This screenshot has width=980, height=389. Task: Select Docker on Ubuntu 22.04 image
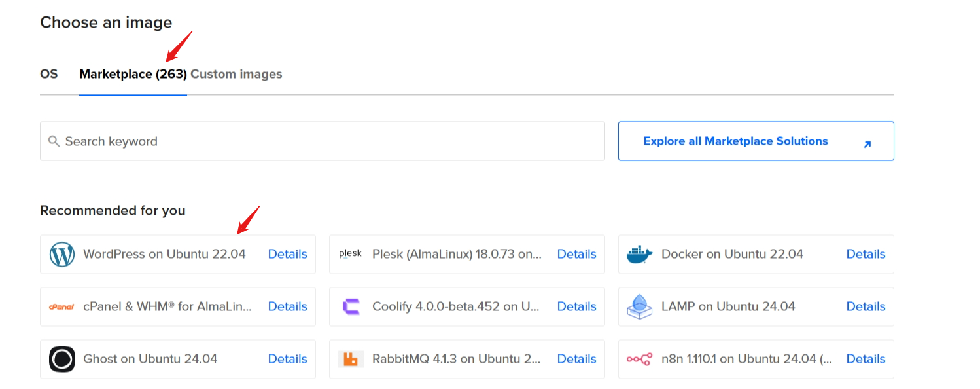click(756, 254)
